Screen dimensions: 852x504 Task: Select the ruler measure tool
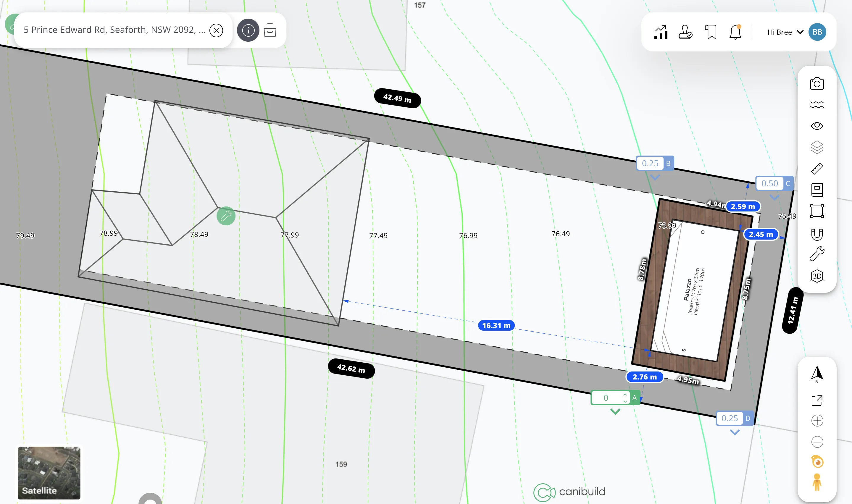817,169
